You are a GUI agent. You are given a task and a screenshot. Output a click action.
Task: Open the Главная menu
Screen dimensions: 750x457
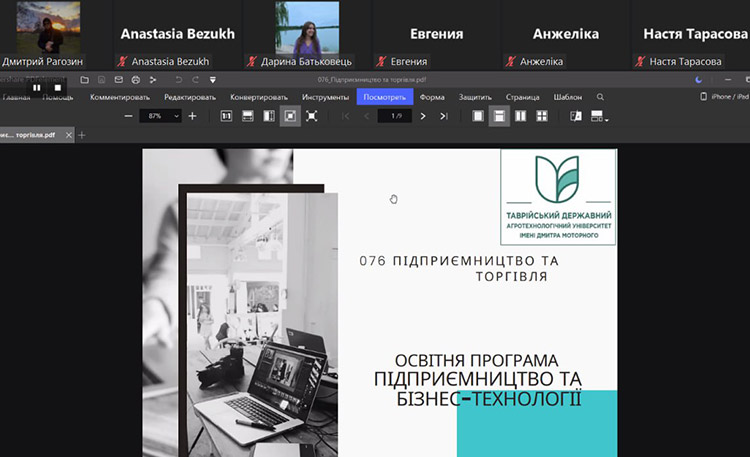pyautogui.click(x=16, y=97)
